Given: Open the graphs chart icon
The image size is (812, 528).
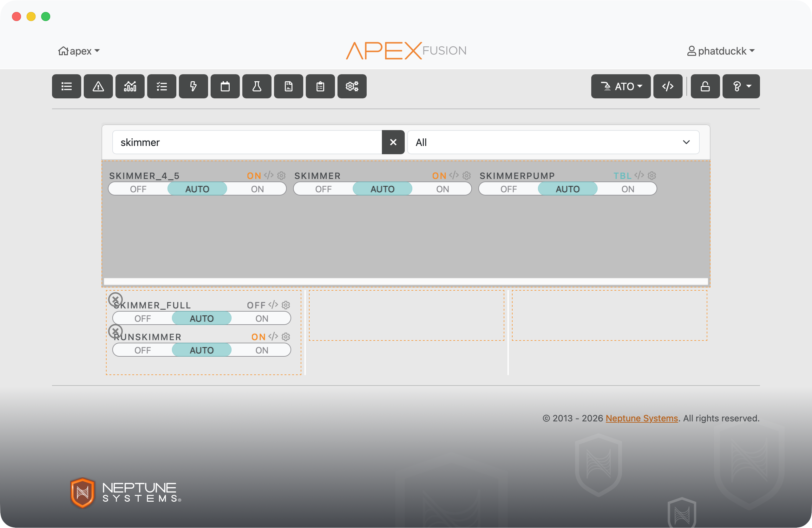Looking at the screenshot, I should (130, 86).
